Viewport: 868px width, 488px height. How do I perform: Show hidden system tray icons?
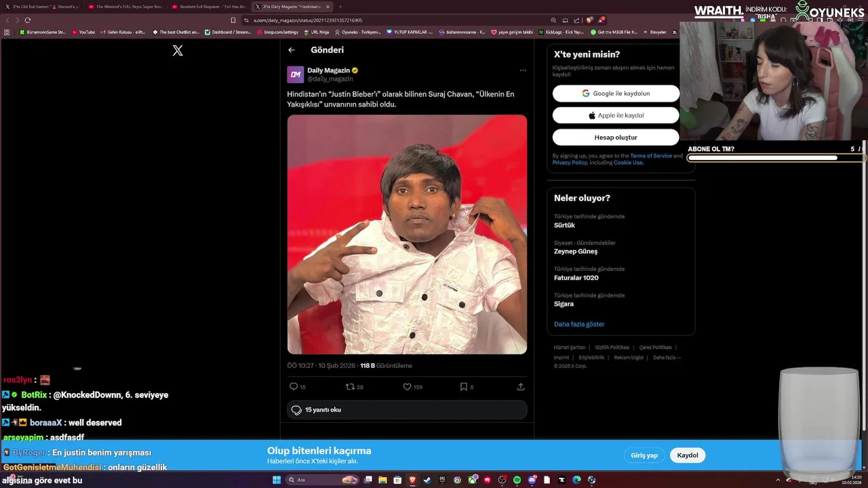pyautogui.click(x=778, y=480)
